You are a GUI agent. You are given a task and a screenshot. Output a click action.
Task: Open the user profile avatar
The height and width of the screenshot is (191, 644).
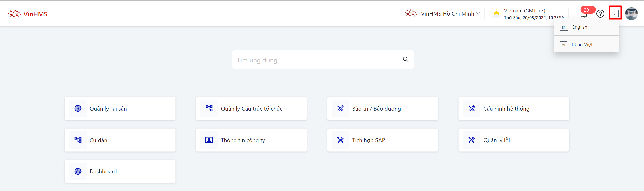coord(631,14)
